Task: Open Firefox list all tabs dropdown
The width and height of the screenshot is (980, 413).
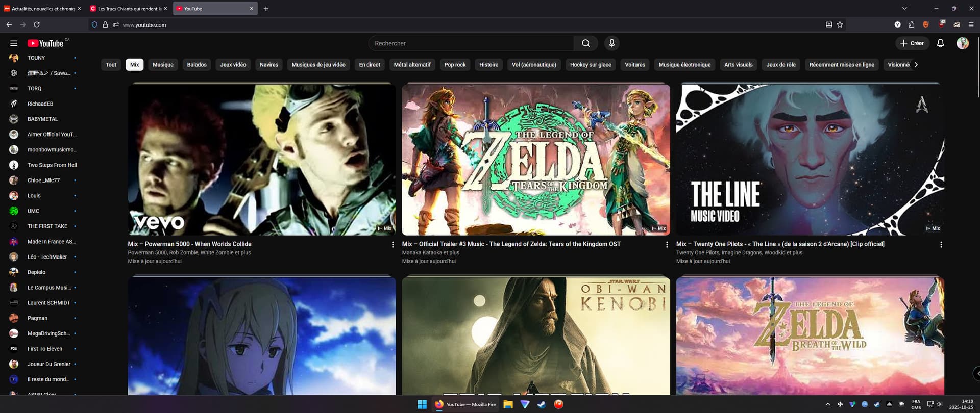Action: click(x=904, y=8)
